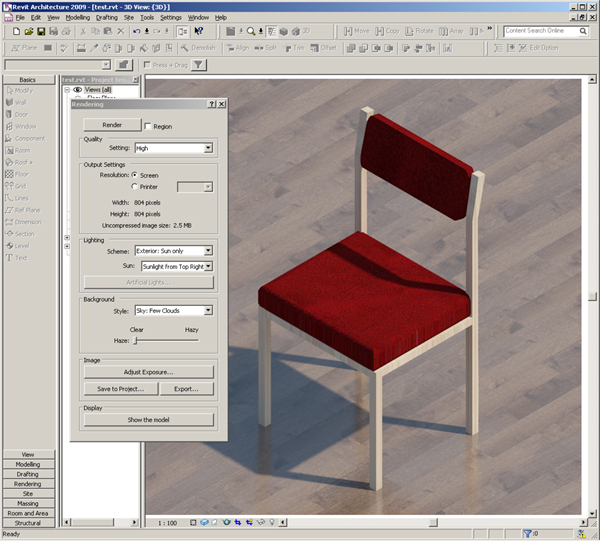Click the vertical scrollbar thumb of the view

point(592,297)
